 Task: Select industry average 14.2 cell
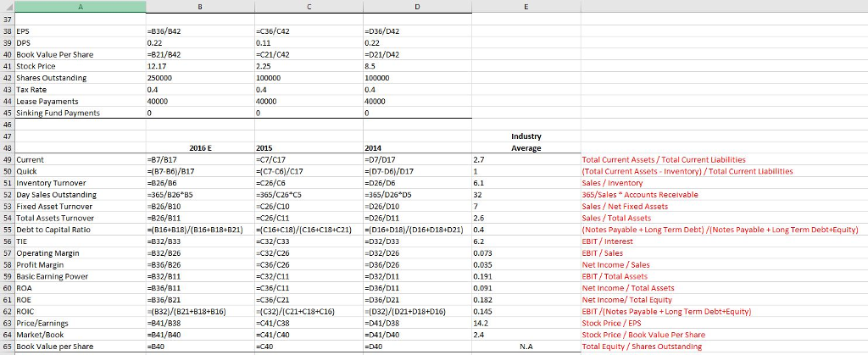526,323
